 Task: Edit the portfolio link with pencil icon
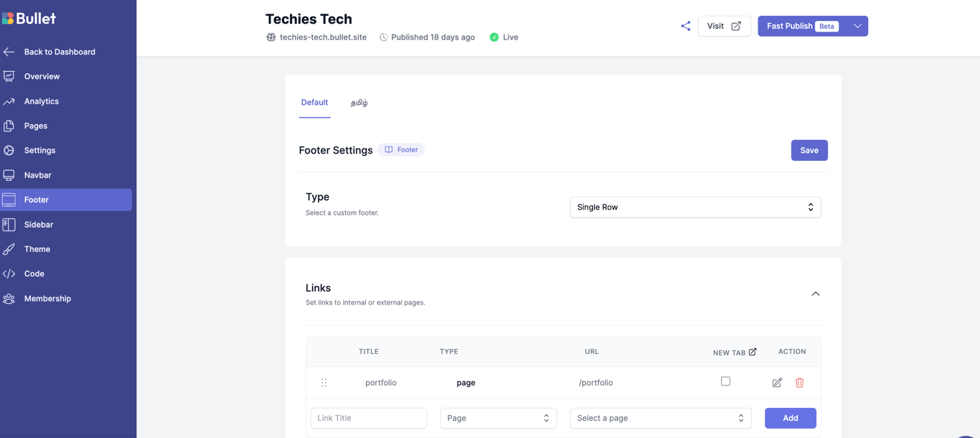[777, 383]
